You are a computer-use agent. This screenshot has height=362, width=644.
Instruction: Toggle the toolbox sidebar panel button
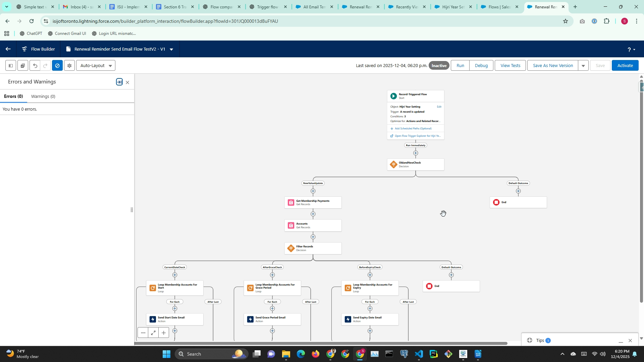[x=11, y=66]
